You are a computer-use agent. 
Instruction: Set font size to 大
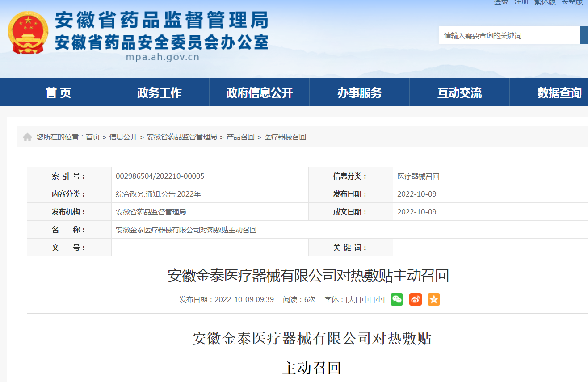pyautogui.click(x=351, y=299)
